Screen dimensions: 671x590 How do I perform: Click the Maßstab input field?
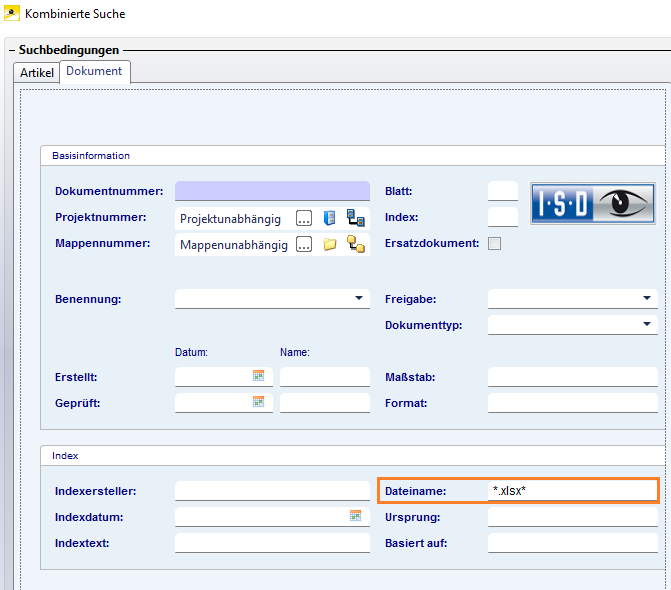(572, 377)
